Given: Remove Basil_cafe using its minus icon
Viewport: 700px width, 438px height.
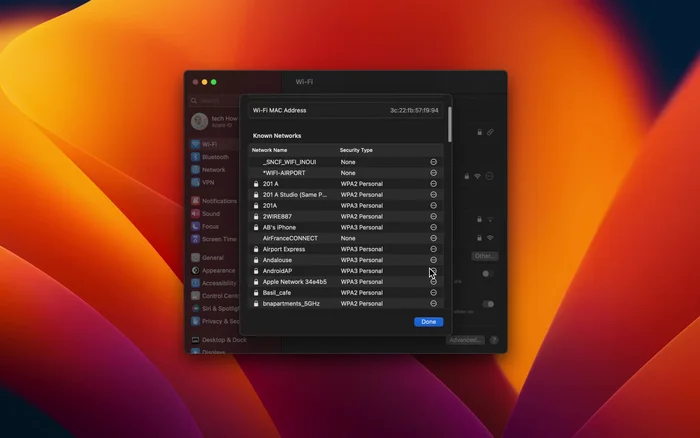Looking at the screenshot, I should point(433,293).
